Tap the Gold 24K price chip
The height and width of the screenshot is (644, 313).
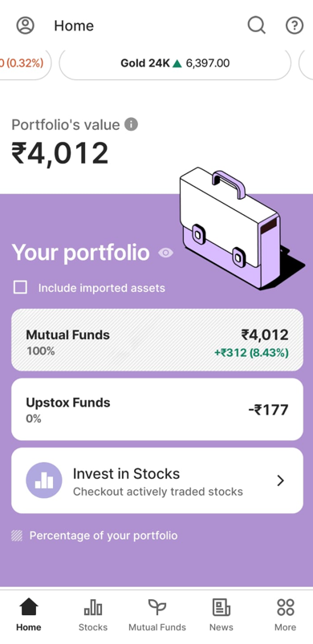(x=175, y=63)
